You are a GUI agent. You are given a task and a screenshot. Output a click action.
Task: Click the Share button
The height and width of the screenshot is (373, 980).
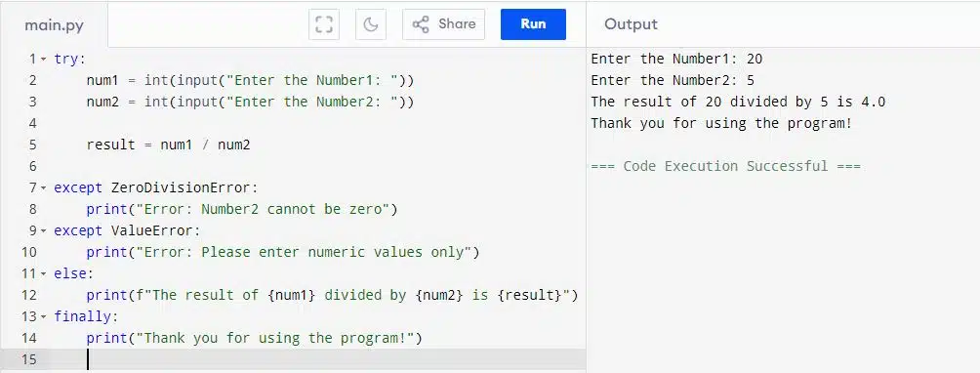tap(444, 24)
